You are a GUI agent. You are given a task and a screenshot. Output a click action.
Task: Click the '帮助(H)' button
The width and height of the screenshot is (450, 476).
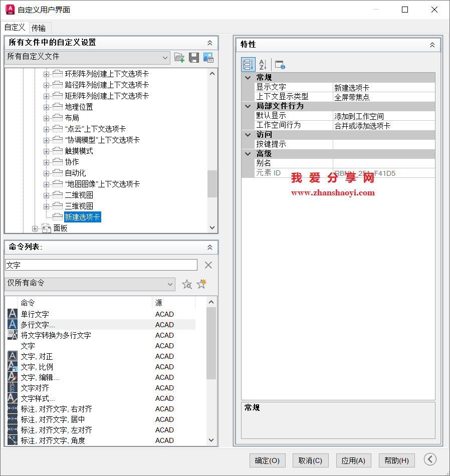click(x=396, y=460)
